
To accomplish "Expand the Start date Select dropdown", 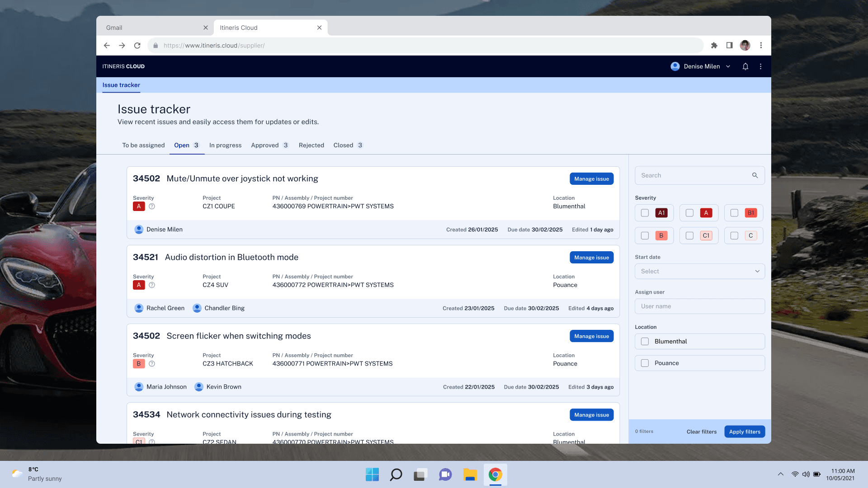I will (x=699, y=271).
